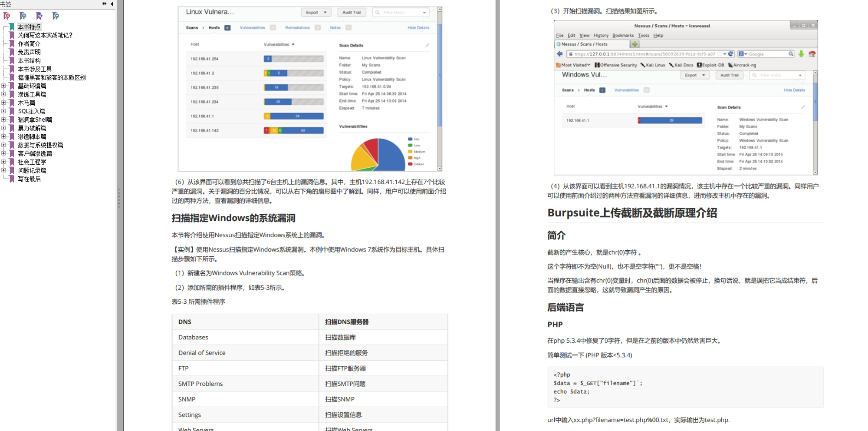This screenshot has height=431, width=868.
Task: Click the heading Burpsuite上传截断及截断原理介绍
Action: tap(632, 213)
